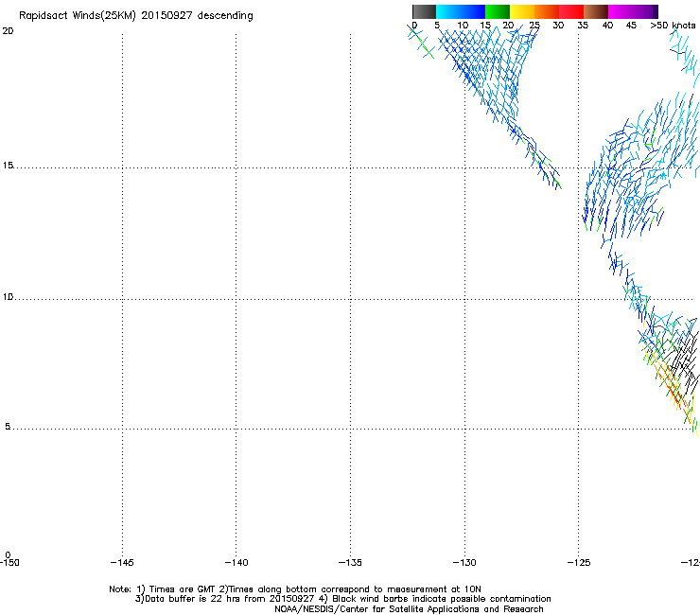The height and width of the screenshot is (615, 700).
Task: Click the red 30-35 knots color swatch
Action: click(x=571, y=11)
